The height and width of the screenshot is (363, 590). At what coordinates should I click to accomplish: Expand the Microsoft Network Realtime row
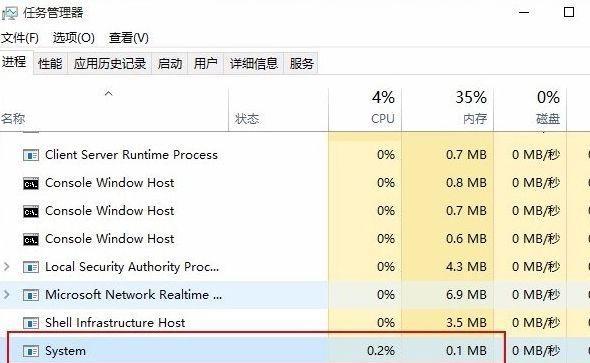coord(6,295)
